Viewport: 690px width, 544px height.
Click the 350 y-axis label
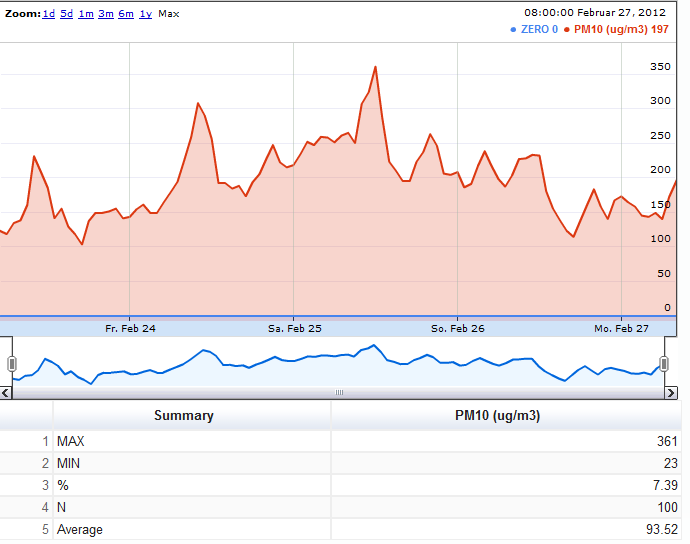coord(660,67)
